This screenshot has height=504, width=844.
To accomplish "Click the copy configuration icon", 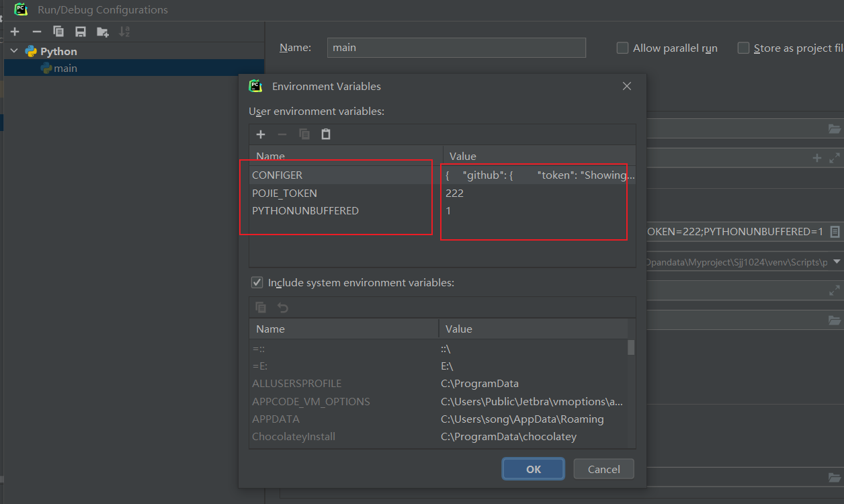I will click(58, 31).
